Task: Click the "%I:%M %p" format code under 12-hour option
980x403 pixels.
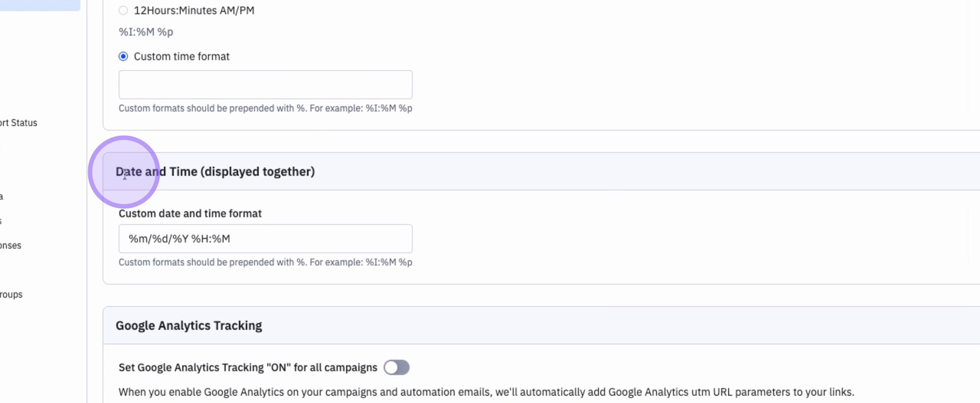Action: pos(146,32)
